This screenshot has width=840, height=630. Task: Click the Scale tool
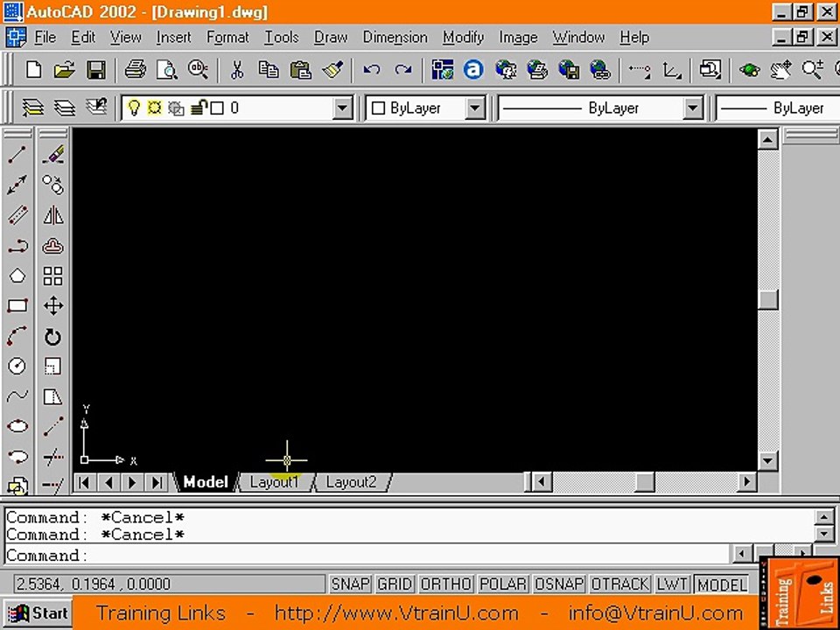click(53, 367)
